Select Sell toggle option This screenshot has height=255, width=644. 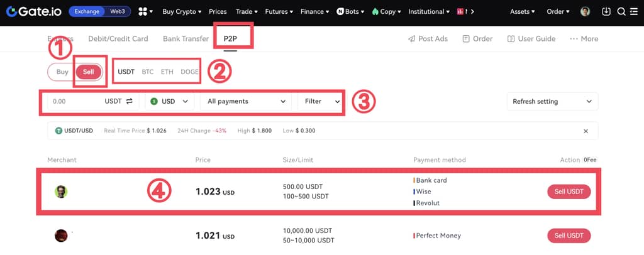89,72
